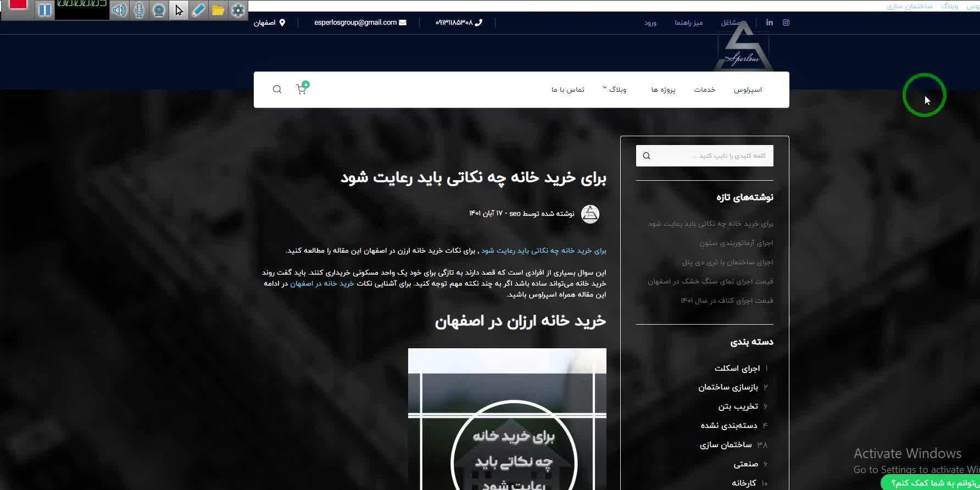Image resolution: width=980 pixels, height=490 pixels.
Task: Focus the sidebar keyword search field
Action: 705,155
